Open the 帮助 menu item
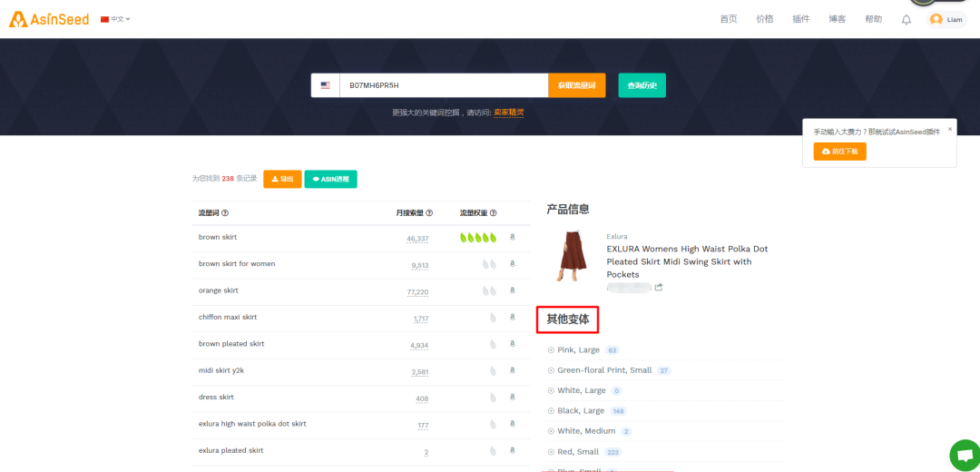 873,19
